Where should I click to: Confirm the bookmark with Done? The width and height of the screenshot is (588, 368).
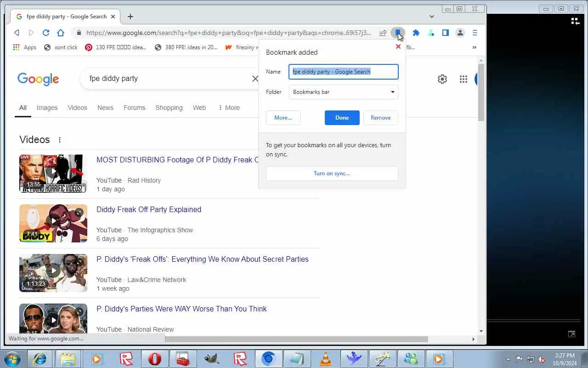coord(342,118)
